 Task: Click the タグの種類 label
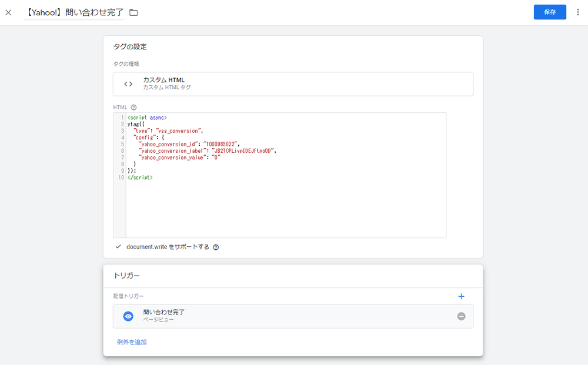[126, 63]
